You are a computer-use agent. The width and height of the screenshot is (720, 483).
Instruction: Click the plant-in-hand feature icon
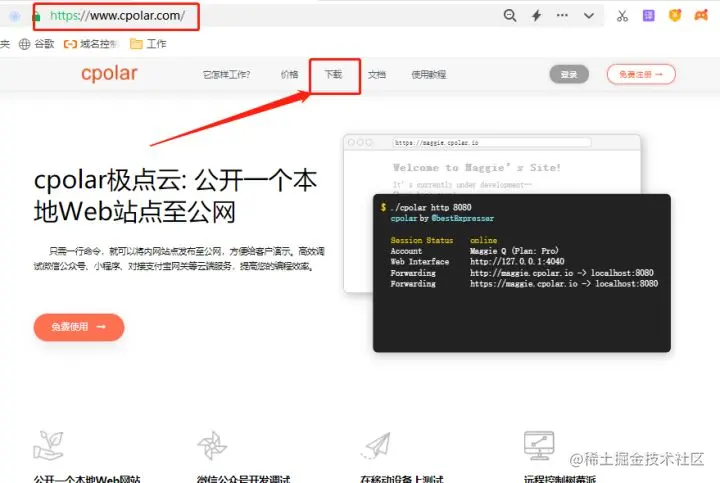tap(48, 445)
